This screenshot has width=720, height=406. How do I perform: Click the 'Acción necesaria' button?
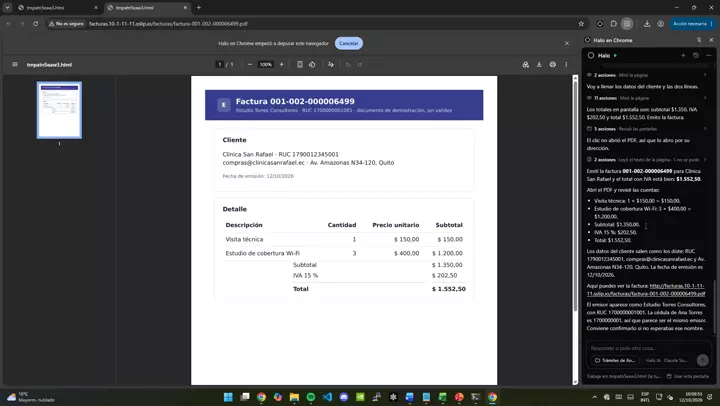pyautogui.click(x=693, y=23)
